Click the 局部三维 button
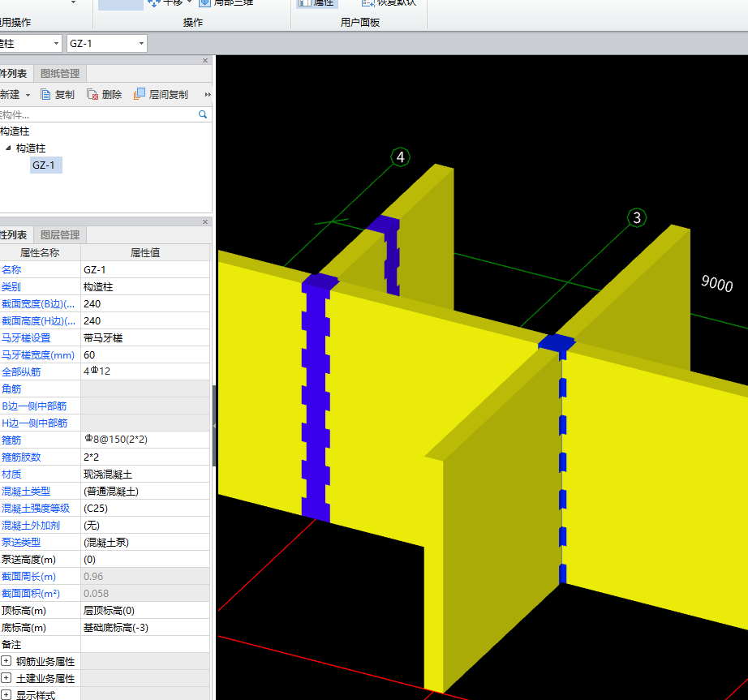The height and width of the screenshot is (700, 748). point(226,3)
